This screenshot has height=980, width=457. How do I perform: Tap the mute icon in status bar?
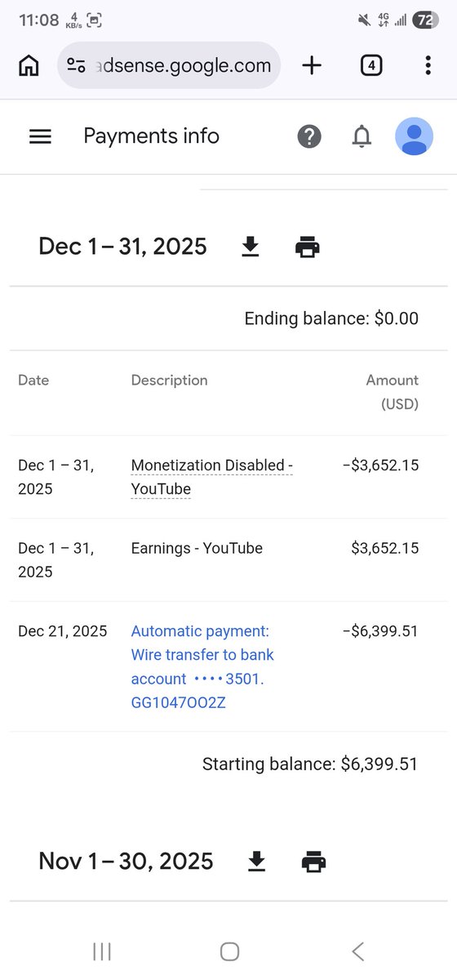pos(364,20)
